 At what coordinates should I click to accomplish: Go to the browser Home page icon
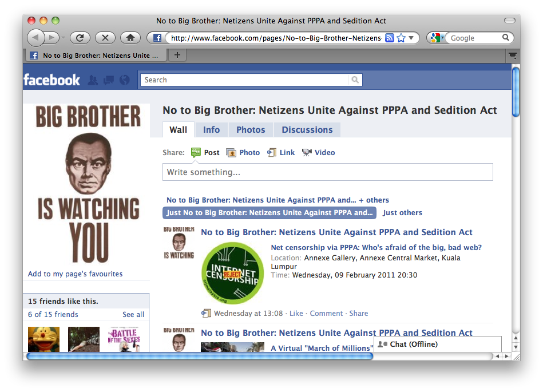click(130, 38)
